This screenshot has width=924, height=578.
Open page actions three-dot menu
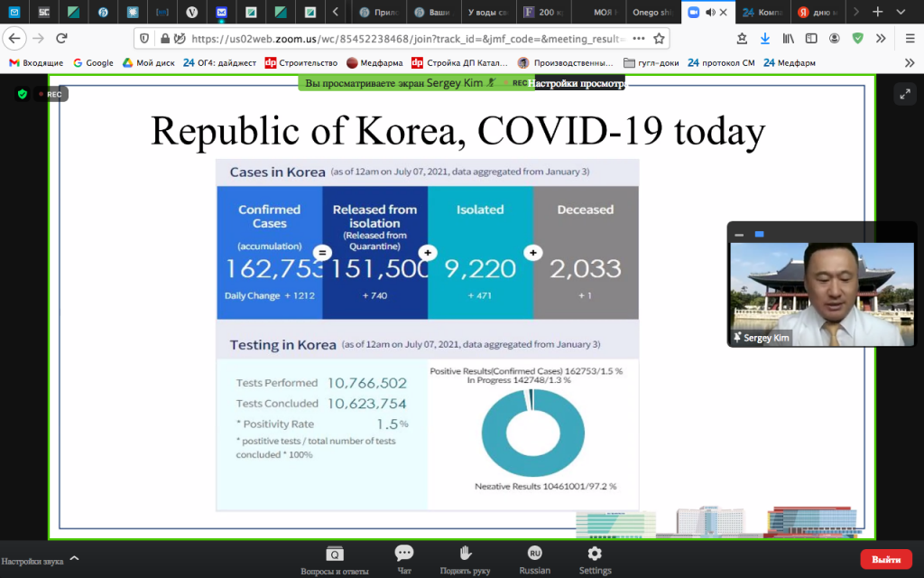pyautogui.click(x=638, y=39)
